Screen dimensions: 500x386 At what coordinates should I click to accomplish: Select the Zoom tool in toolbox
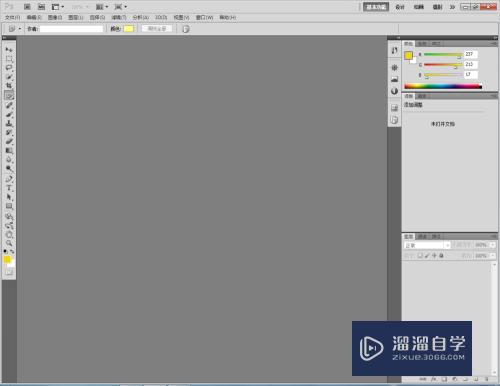(x=9, y=244)
